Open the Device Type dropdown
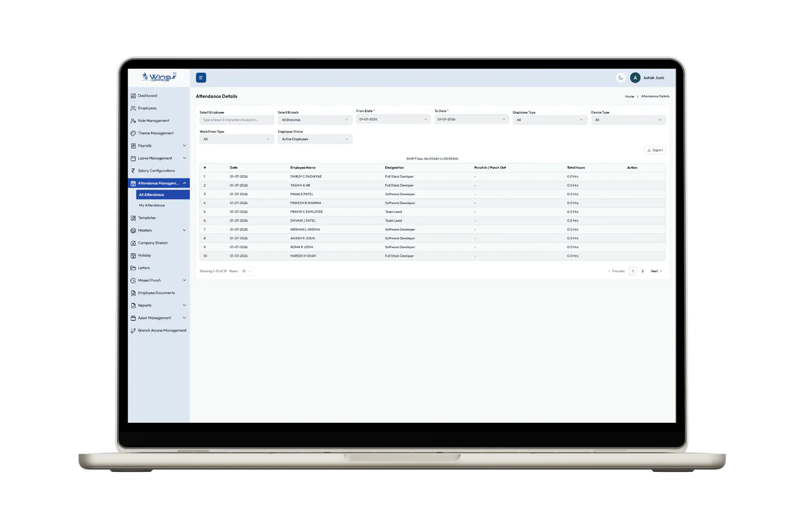798x532 pixels. [628, 120]
